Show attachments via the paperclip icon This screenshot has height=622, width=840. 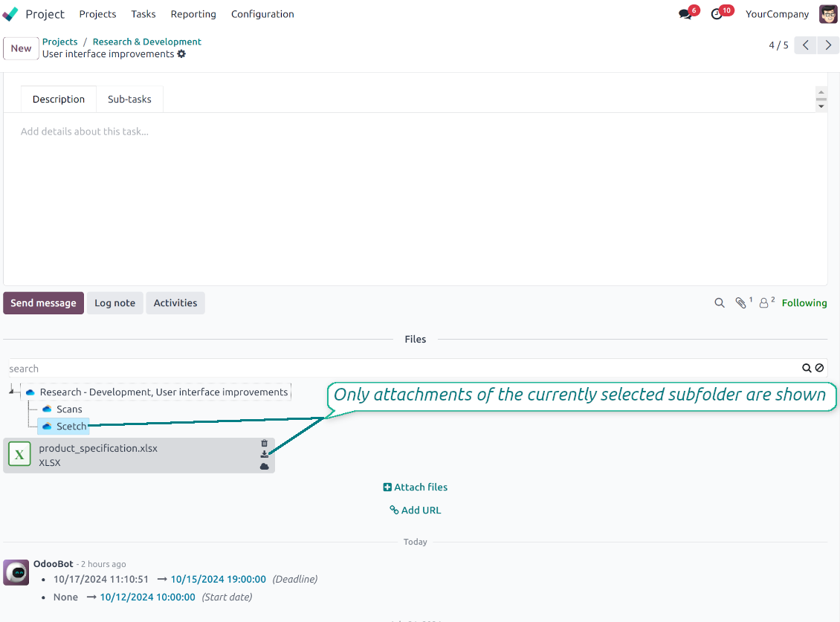tap(741, 303)
